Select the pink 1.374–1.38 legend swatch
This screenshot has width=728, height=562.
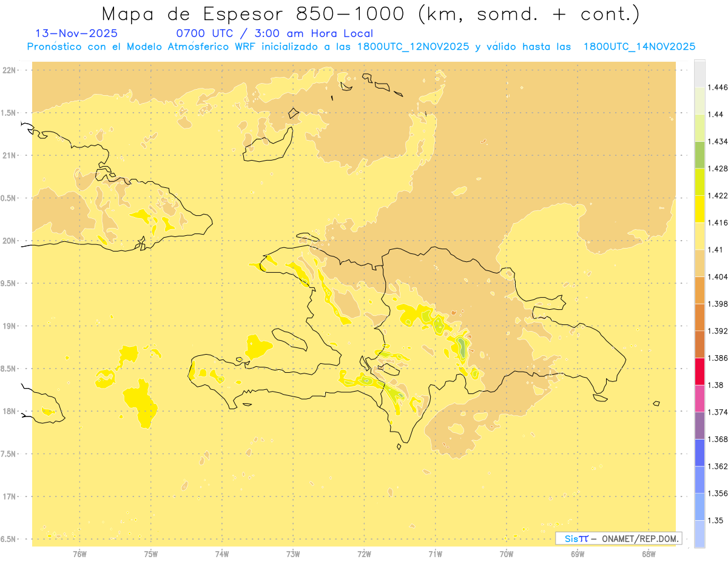pos(699,398)
